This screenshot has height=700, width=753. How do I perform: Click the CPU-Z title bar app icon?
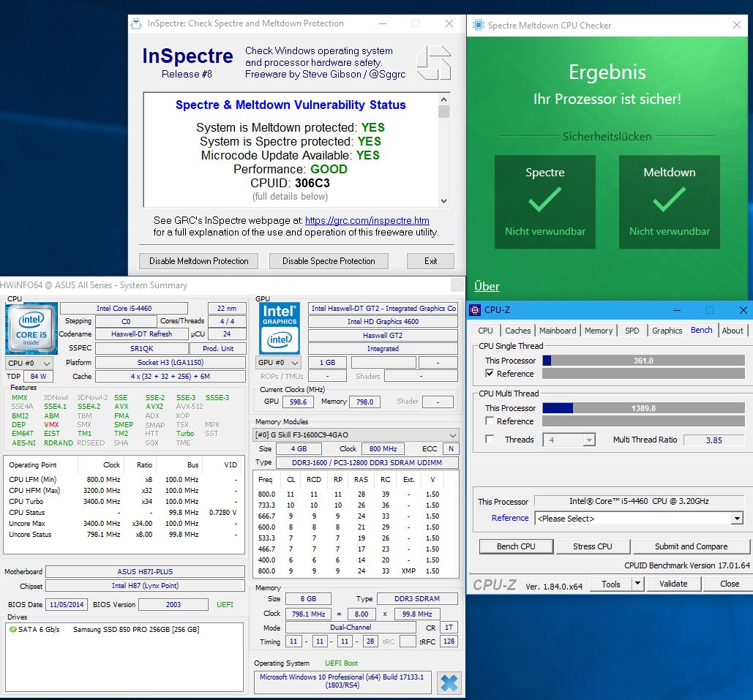tap(475, 310)
